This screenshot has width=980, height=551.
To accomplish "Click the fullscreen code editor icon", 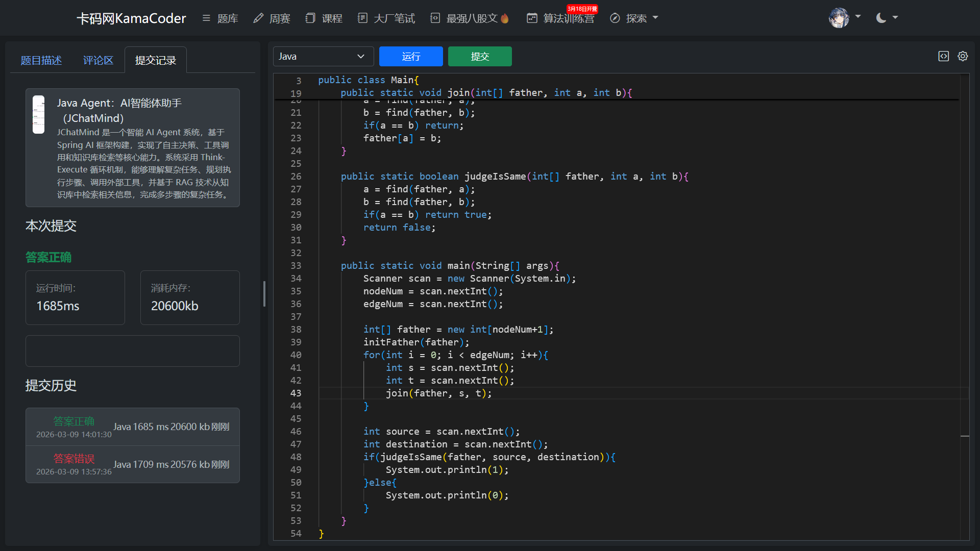I will 943,56.
